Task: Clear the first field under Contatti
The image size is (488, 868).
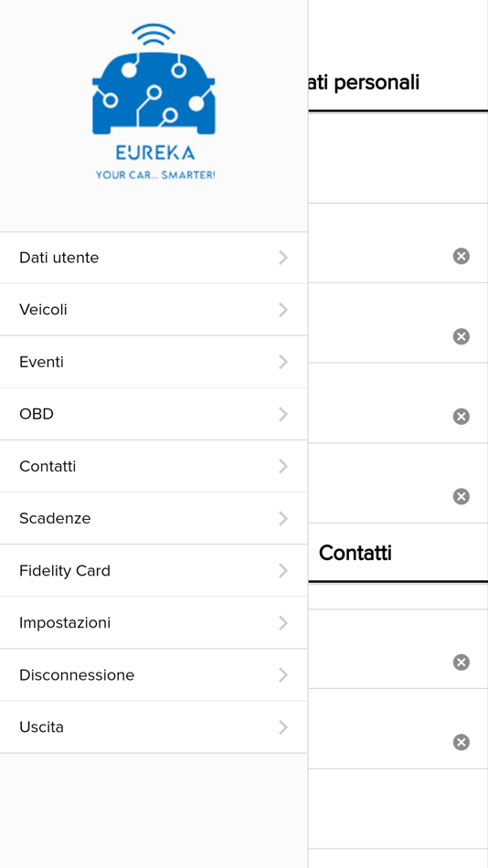Action: tap(461, 662)
